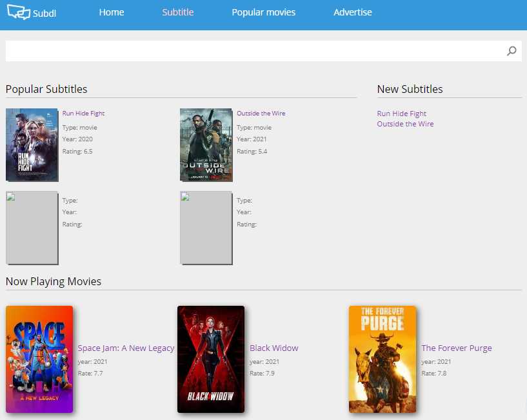Image resolution: width=527 pixels, height=420 pixels.
Task: Click 'year: 2021' under Space Jam
Action: click(x=92, y=362)
